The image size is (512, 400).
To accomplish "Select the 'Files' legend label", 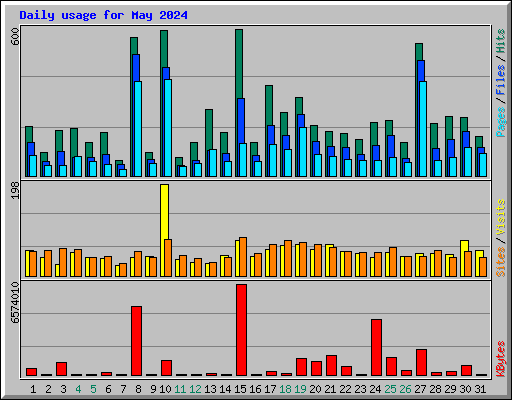I will coord(501,80).
